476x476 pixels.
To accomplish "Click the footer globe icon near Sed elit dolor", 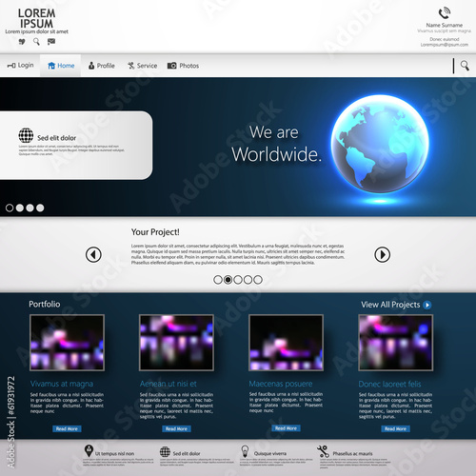I will [x=165, y=451].
